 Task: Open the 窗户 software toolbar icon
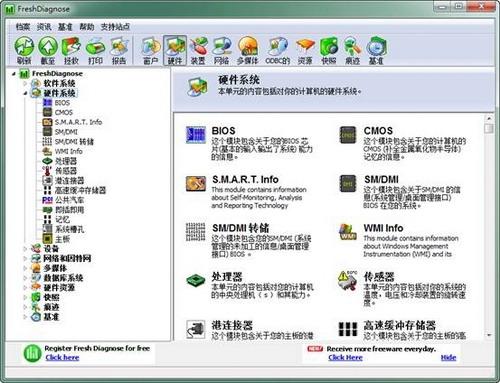(151, 50)
